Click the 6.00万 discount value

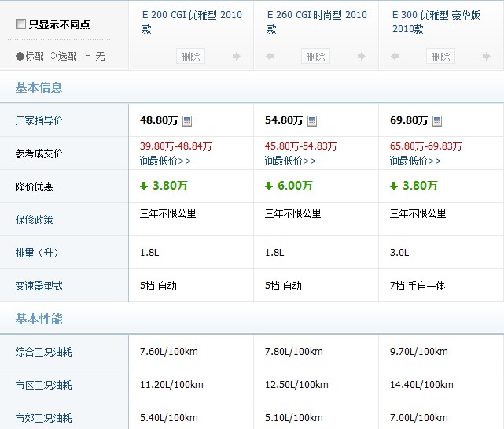[295, 186]
